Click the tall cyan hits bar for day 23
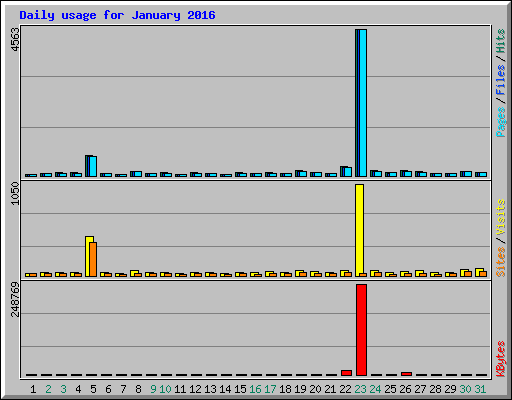 click(363, 103)
